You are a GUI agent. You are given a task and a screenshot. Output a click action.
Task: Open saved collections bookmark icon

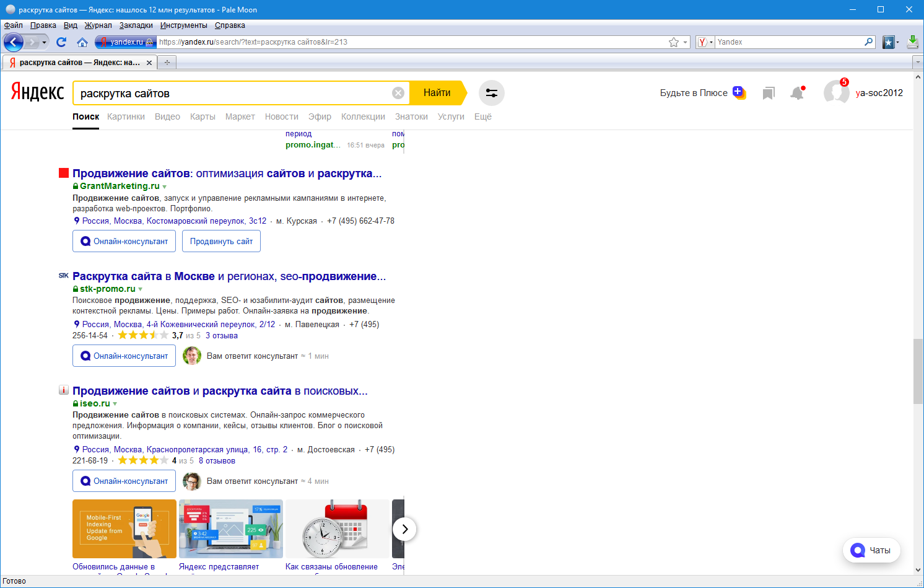(x=769, y=93)
